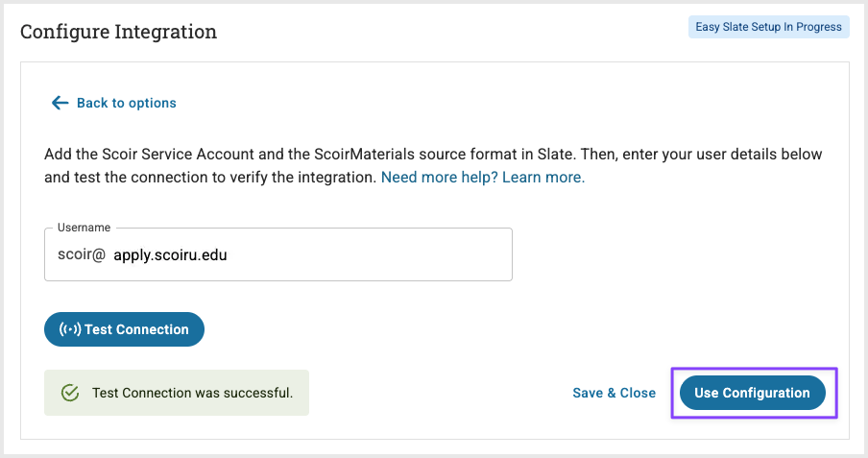Screen dimensions: 868x458
Task: Open the "Need more help?" link text
Action: pos(439,178)
